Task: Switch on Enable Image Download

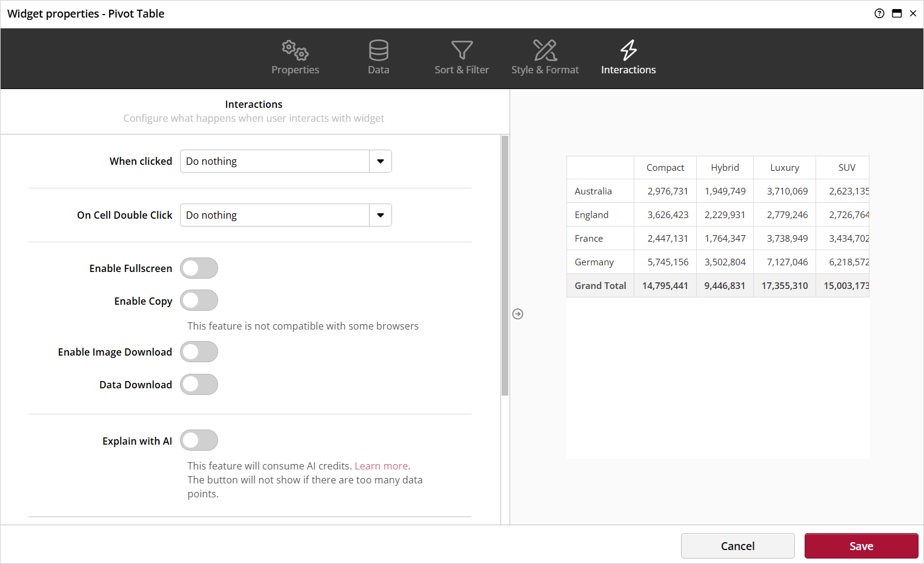Action: (199, 352)
